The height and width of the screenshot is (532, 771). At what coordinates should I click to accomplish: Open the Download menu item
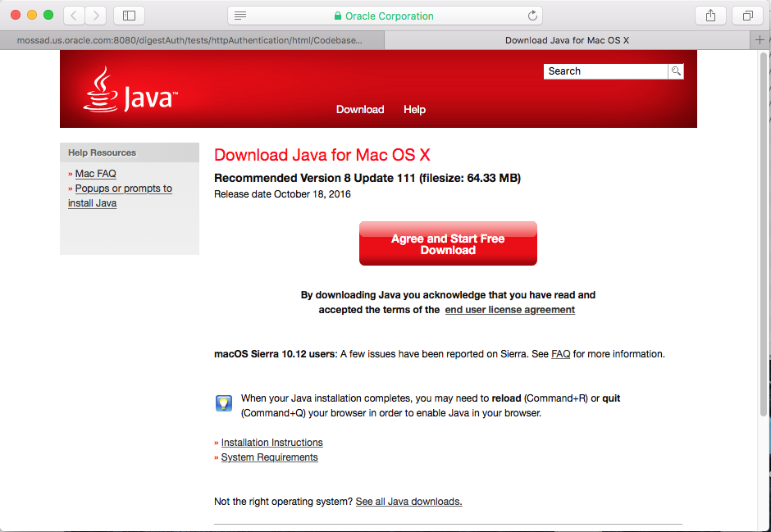[360, 110]
